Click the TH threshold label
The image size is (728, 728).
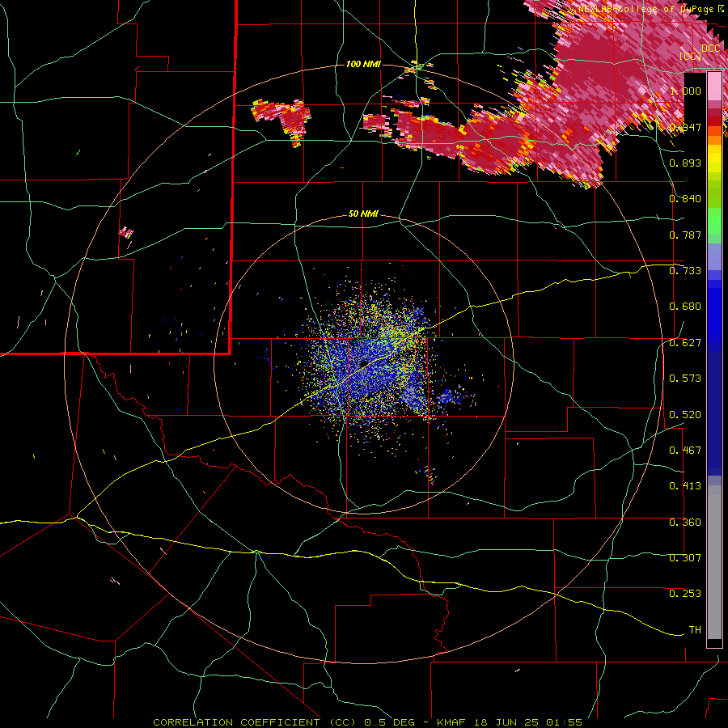click(695, 630)
